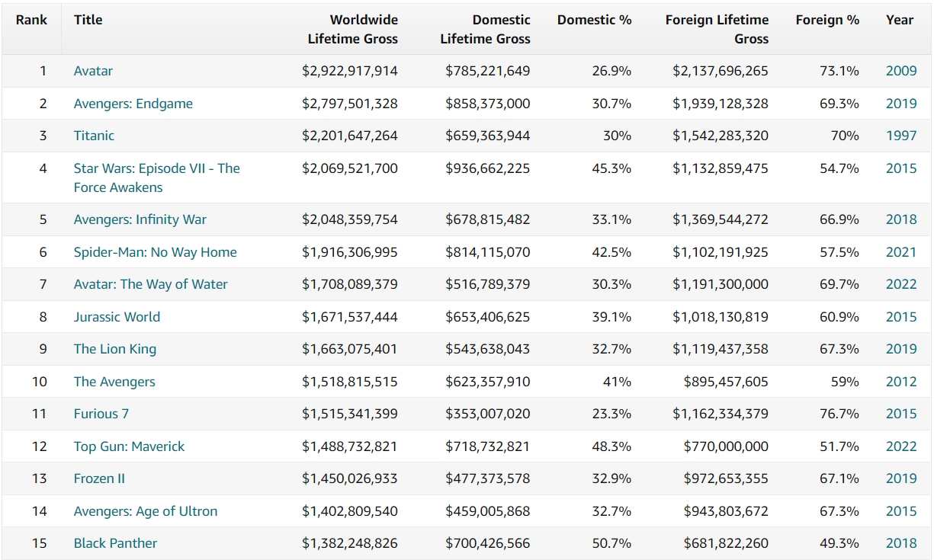Select the rank 15 cell

(40, 543)
